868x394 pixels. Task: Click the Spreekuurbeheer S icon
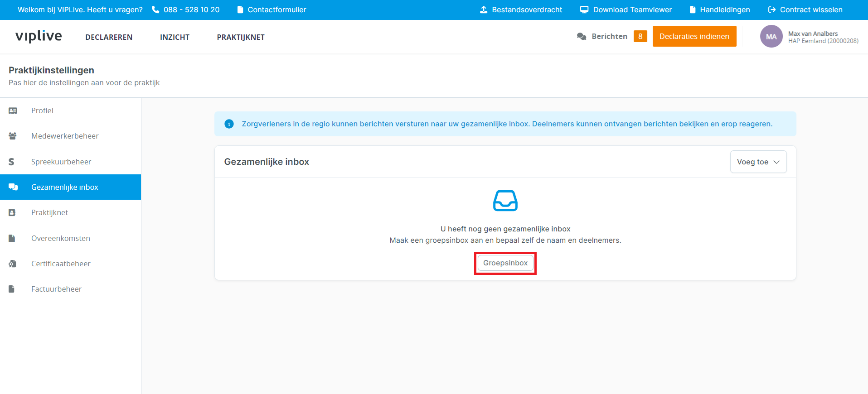point(12,162)
